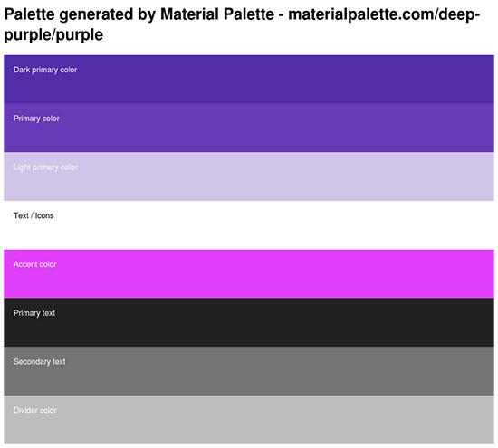Click the near-black Primary text swatch
Image resolution: width=498 pixels, height=448 pixels.
[x=249, y=322]
